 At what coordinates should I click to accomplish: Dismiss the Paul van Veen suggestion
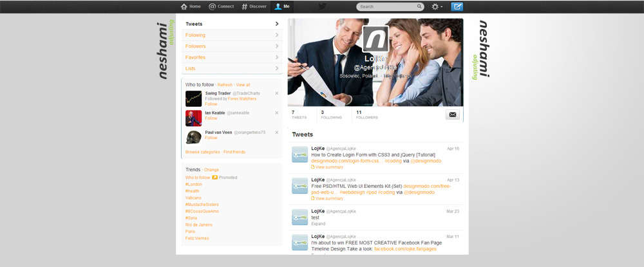277,132
